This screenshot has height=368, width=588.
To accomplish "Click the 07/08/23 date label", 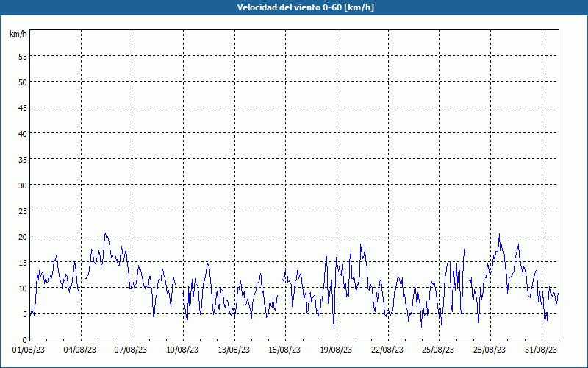I will (x=131, y=350).
